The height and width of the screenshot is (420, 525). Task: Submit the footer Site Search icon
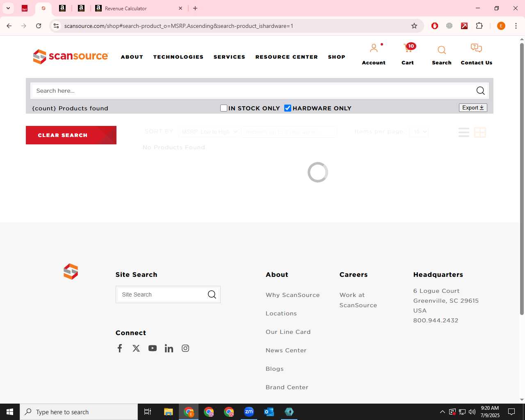click(212, 294)
